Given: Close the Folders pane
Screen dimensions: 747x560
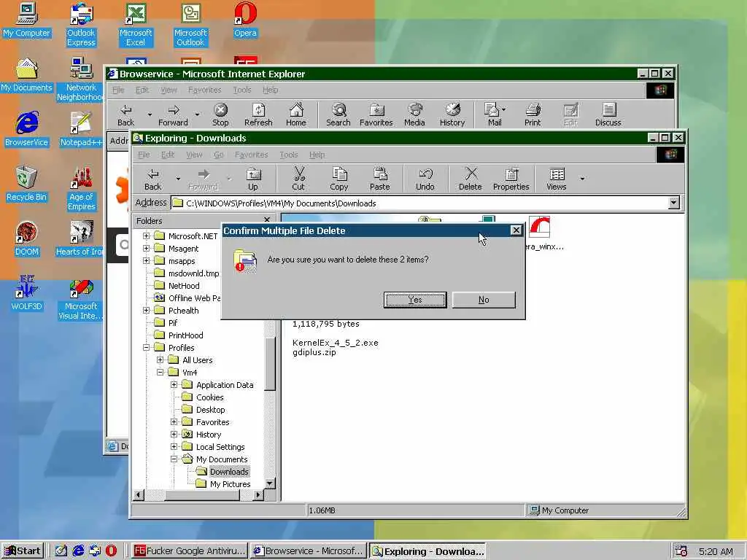Looking at the screenshot, I should pos(267,220).
